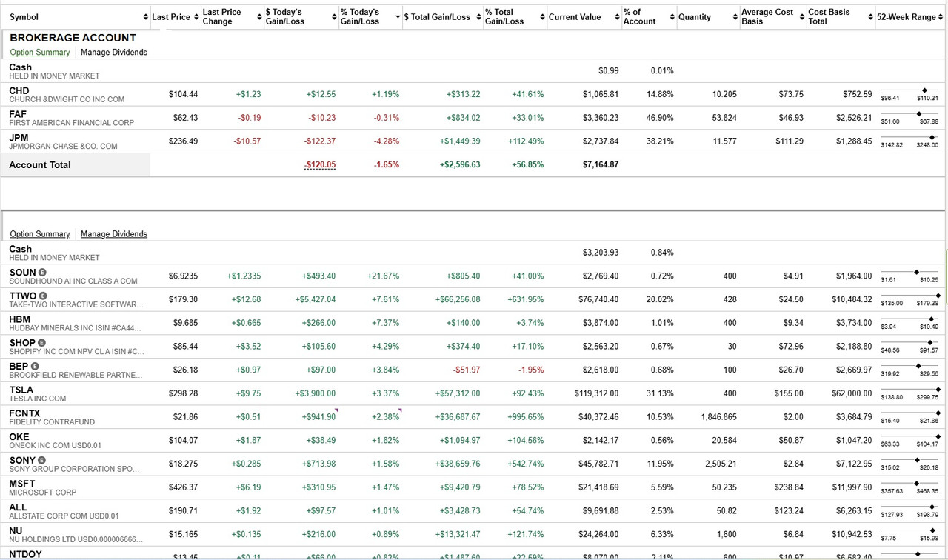Click the $3,203.93 money market cash balance

(601, 252)
